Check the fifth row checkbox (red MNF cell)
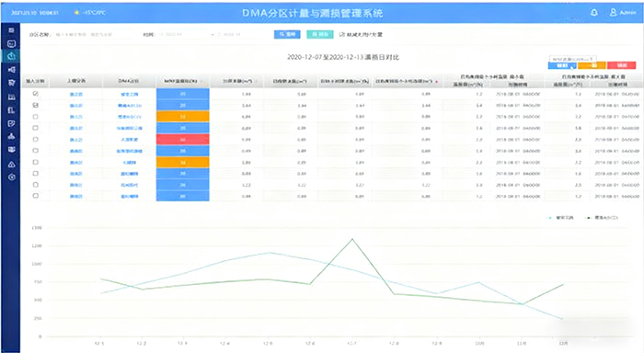This screenshot has width=644, height=353. click(x=36, y=140)
